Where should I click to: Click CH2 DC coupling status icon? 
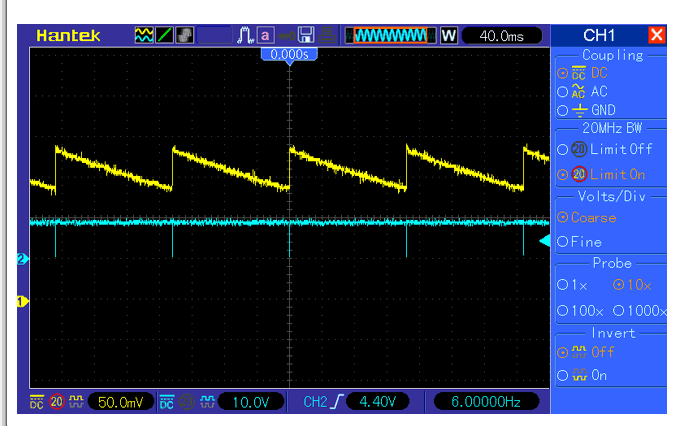click(167, 402)
